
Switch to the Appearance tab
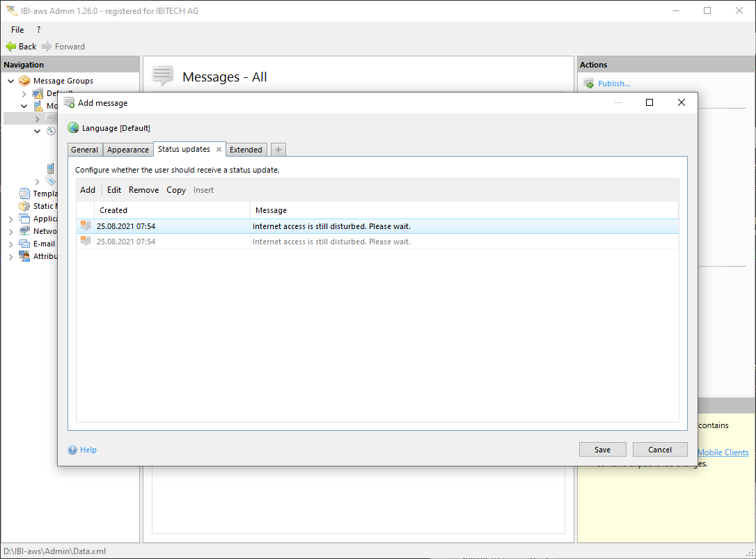click(128, 150)
